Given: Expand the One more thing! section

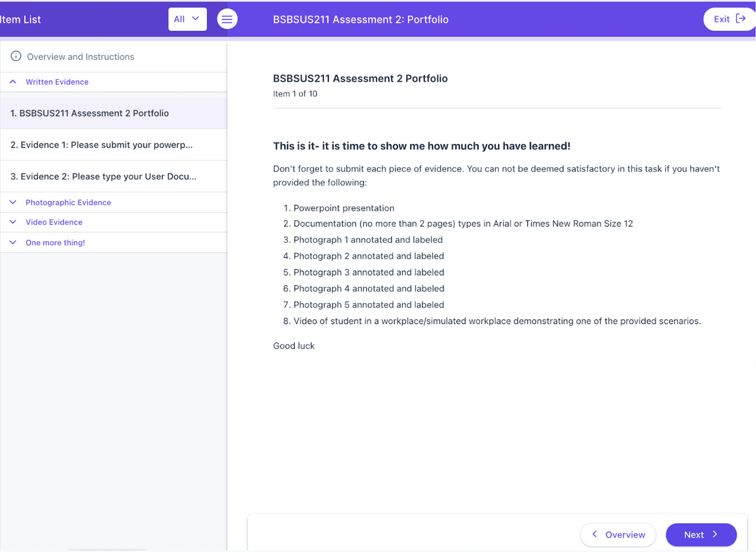Looking at the screenshot, I should click(x=13, y=242).
